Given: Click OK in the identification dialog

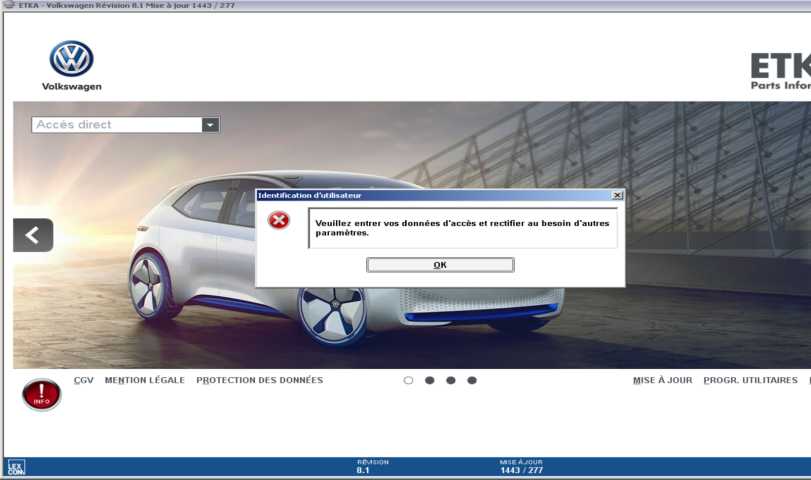Looking at the screenshot, I should point(440,265).
